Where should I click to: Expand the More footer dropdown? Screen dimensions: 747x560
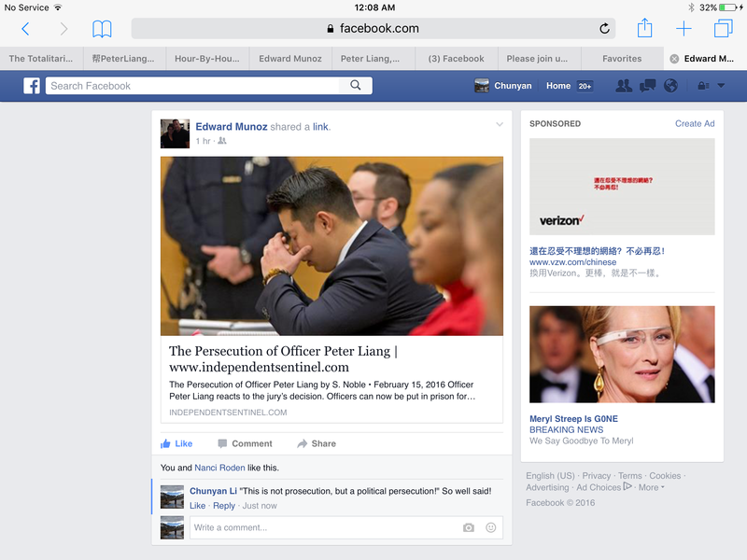pyautogui.click(x=651, y=487)
